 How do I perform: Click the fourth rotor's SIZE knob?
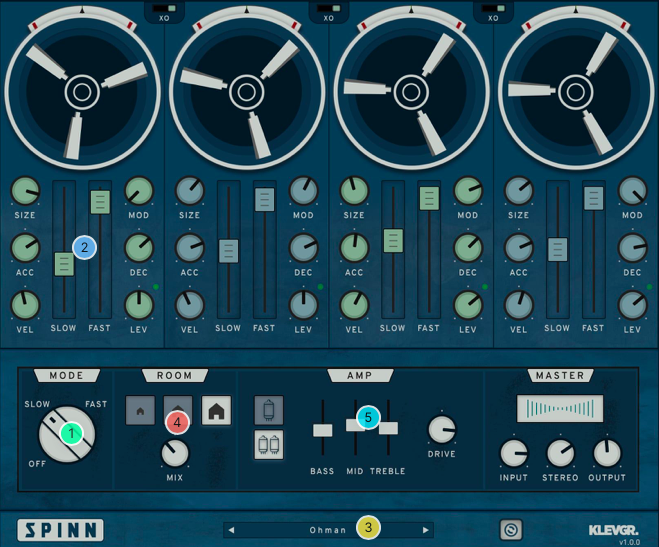pyautogui.click(x=519, y=191)
